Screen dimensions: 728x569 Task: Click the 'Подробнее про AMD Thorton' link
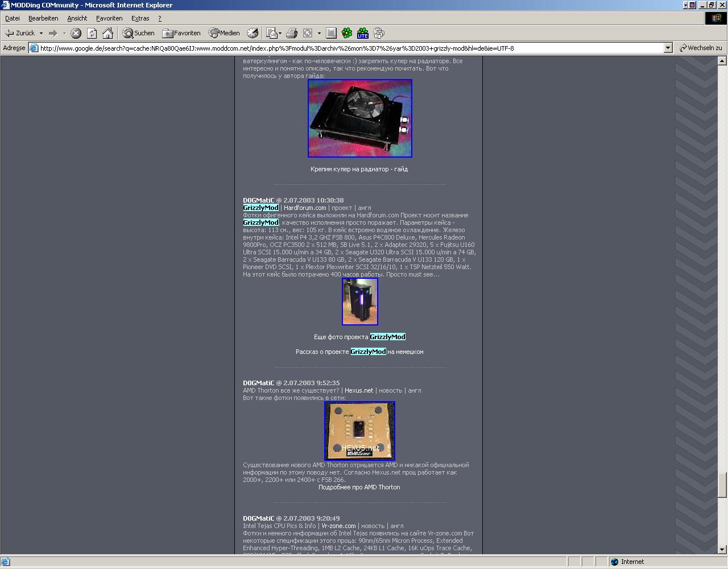(359, 487)
